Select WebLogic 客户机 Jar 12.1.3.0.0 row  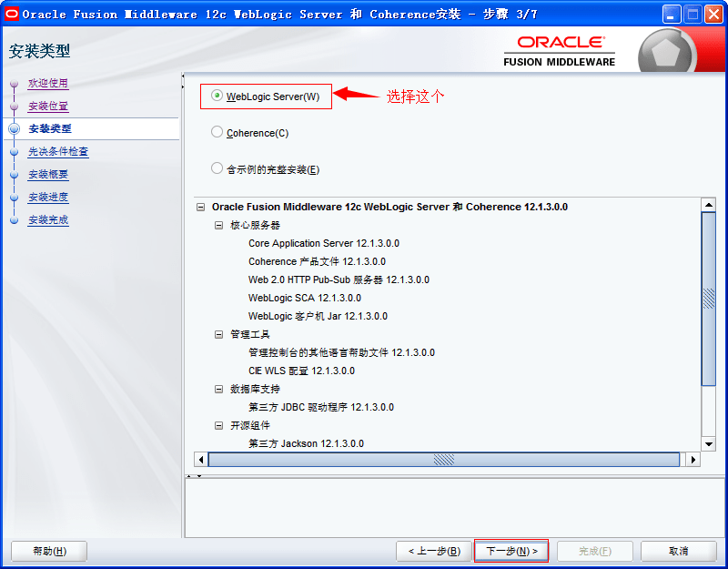[318, 316]
